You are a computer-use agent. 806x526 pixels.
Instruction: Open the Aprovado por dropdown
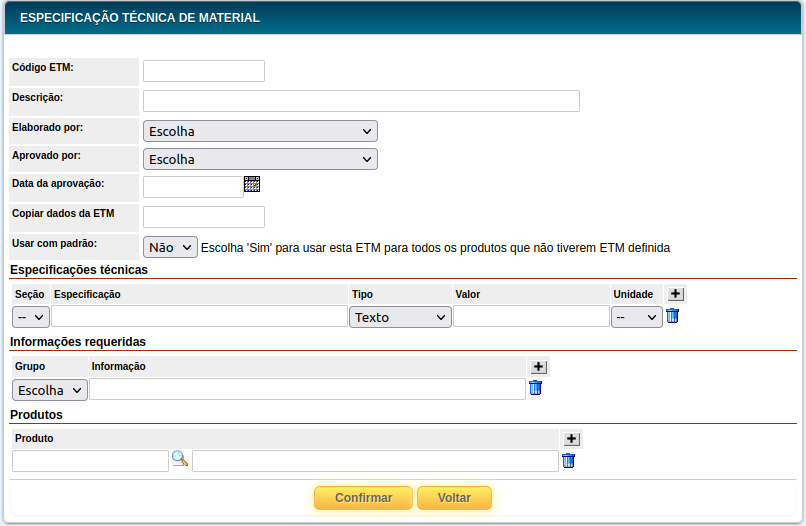[x=260, y=159]
